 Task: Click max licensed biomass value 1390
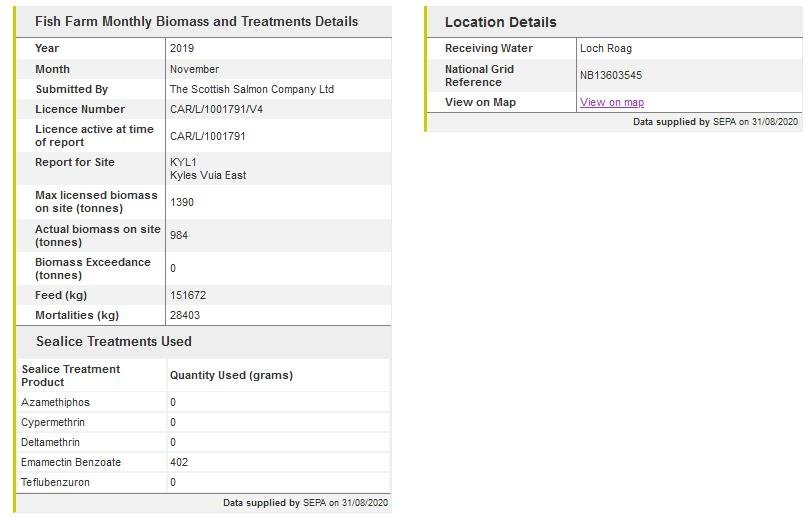(182, 202)
